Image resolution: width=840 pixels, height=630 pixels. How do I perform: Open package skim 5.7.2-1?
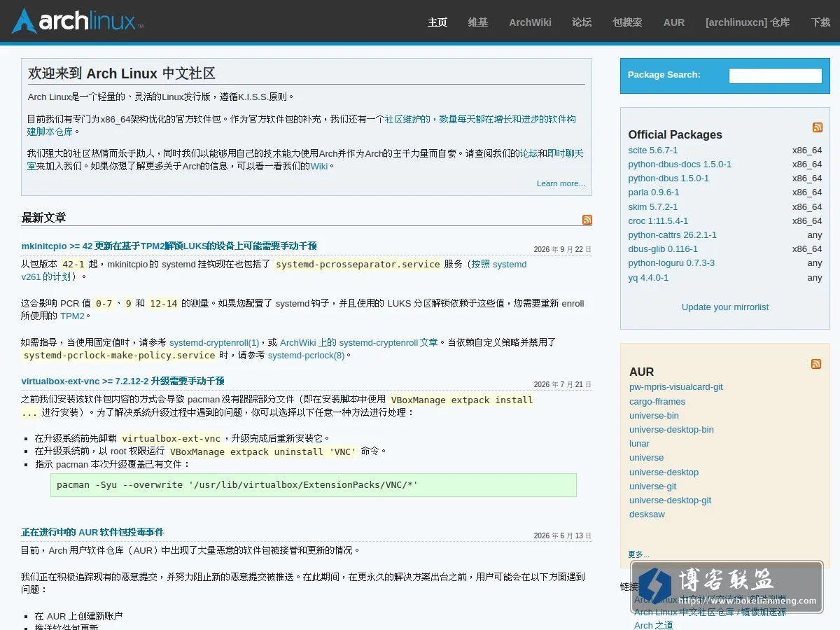tap(653, 207)
